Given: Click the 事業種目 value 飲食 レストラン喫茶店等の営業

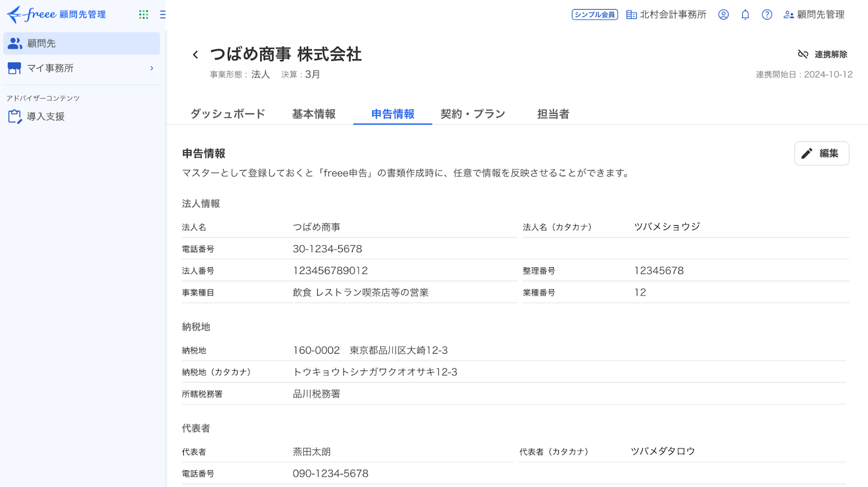Looking at the screenshot, I should 361,292.
